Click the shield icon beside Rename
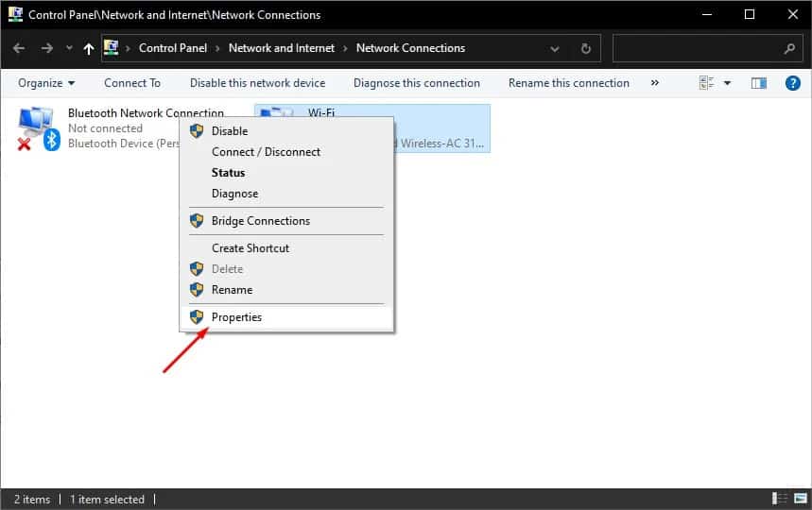This screenshot has height=510, width=812. click(x=197, y=290)
